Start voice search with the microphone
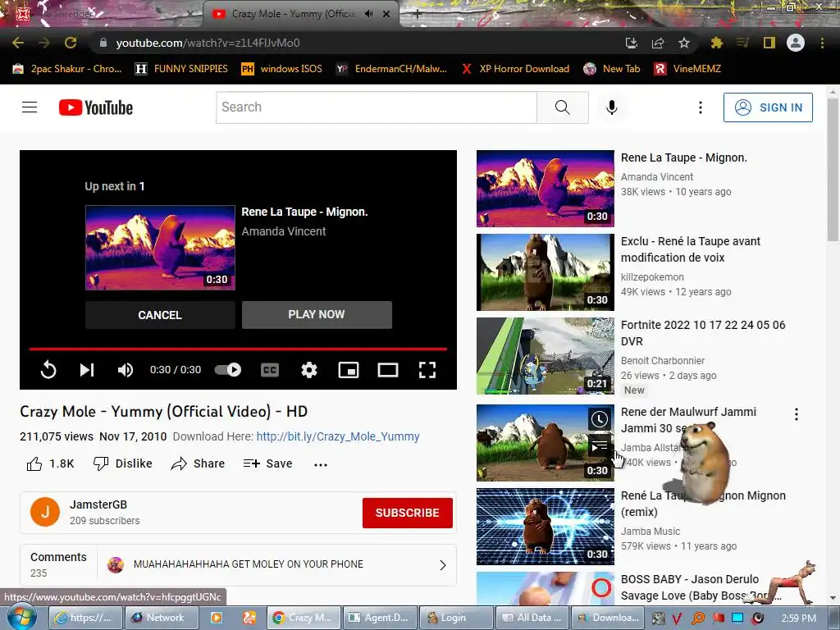The image size is (840, 630). click(x=611, y=107)
